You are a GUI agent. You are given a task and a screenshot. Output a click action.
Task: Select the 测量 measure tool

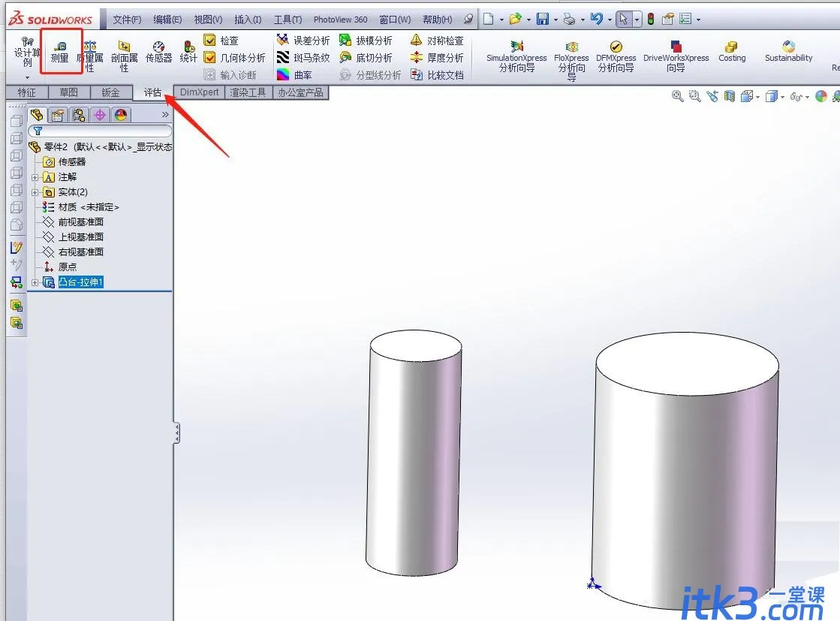60,53
